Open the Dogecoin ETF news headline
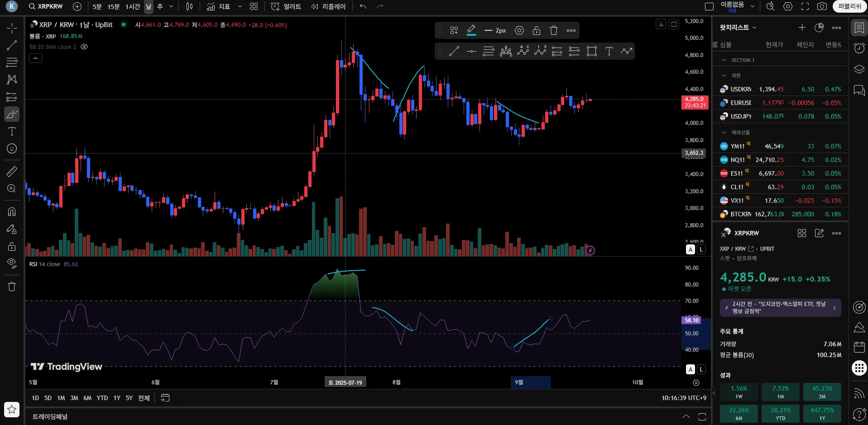The image size is (868, 425). (781, 308)
